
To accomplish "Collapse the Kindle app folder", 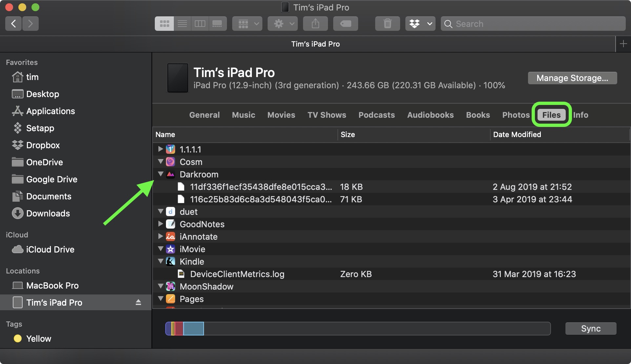I will [161, 261].
